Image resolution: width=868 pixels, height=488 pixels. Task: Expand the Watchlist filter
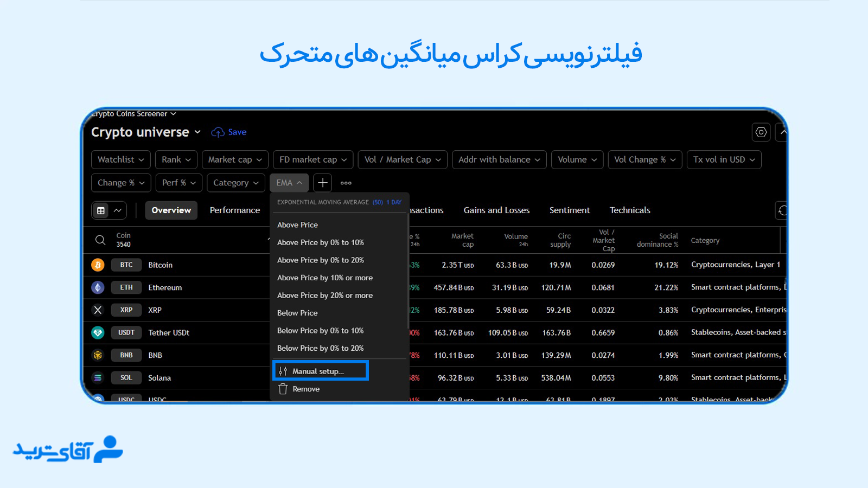(x=120, y=159)
